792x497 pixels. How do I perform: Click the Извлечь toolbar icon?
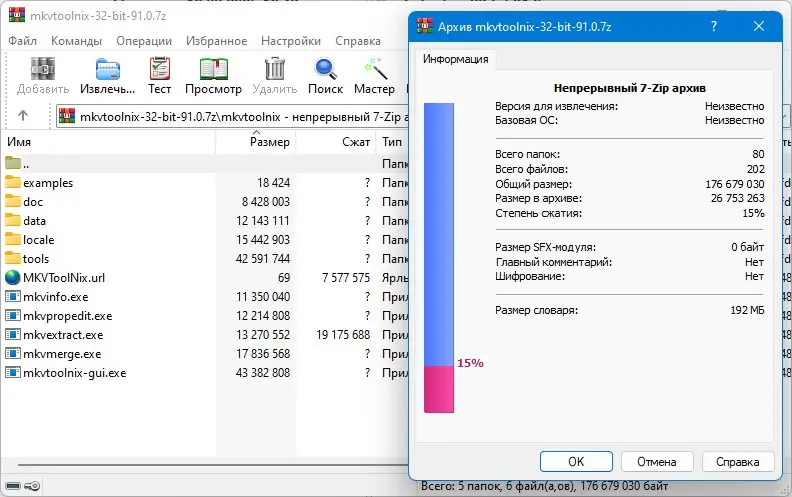pos(108,69)
